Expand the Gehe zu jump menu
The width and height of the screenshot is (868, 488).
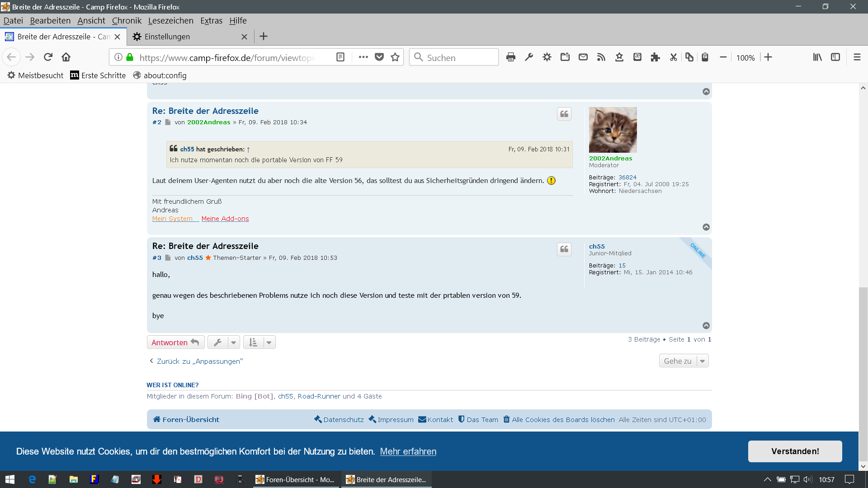pyautogui.click(x=684, y=361)
